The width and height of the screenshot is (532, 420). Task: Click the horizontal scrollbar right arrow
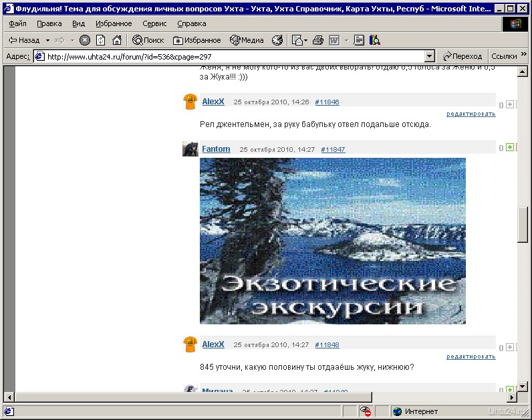512,397
